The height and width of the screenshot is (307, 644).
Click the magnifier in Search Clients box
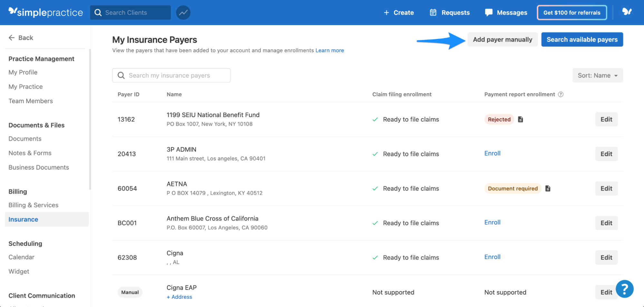[x=98, y=13]
